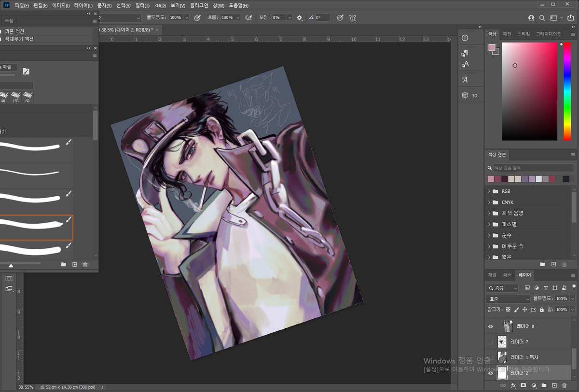Show 레이어 7 by clicking its visibility box
Viewport: 579px width, 392px height.
click(491, 342)
